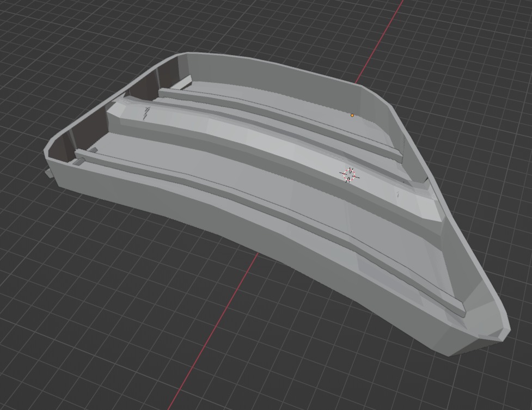Click the red-white 3D cursor crosshair
532x410 pixels.
coord(349,175)
